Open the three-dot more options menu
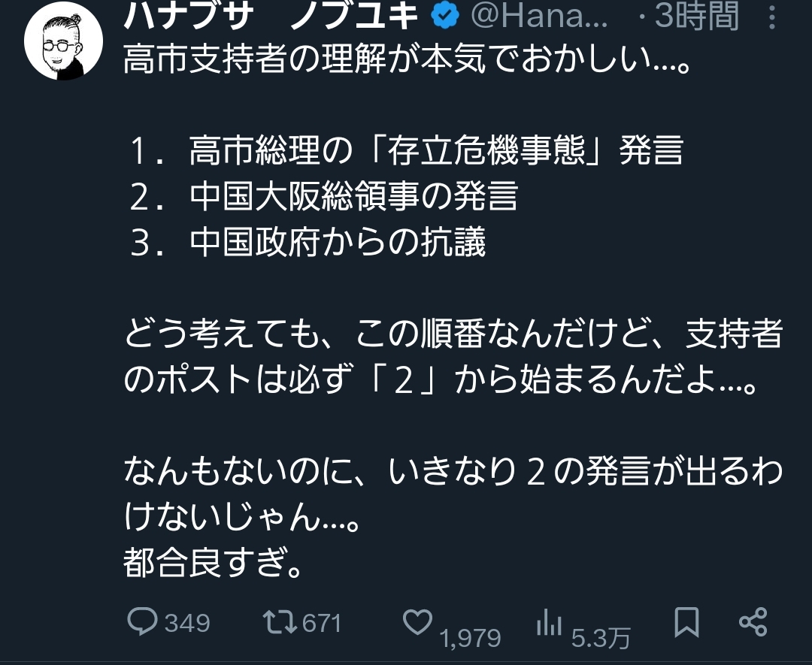Viewport: 812px width, 665px height. [x=772, y=17]
